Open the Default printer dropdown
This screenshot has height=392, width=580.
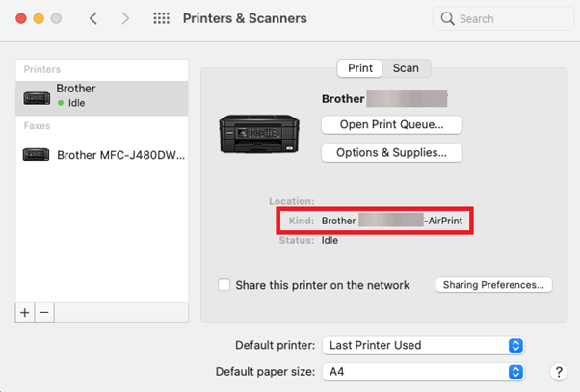pyautogui.click(x=423, y=346)
